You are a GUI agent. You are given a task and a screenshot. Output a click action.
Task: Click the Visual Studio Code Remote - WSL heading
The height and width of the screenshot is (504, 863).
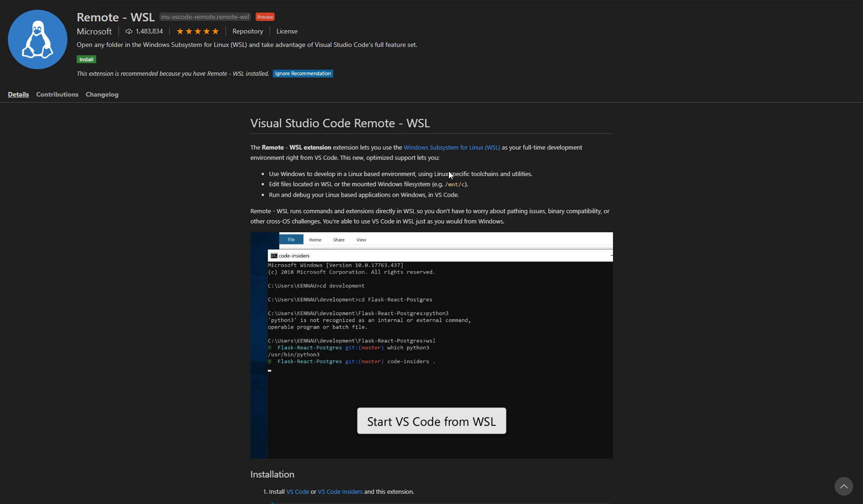pos(340,123)
